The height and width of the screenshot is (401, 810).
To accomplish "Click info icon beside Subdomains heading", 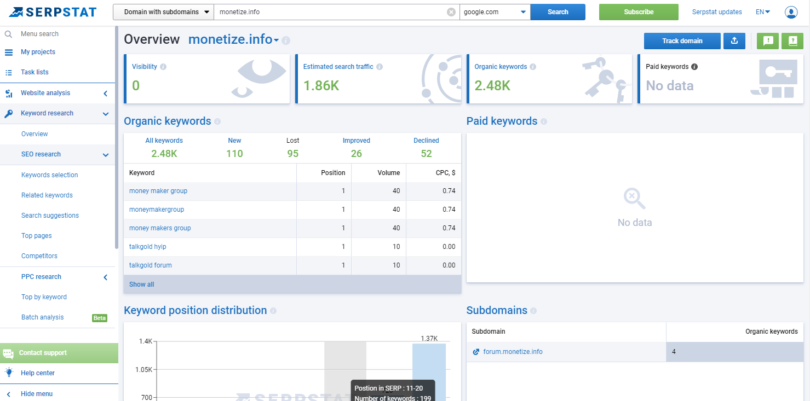I will click(x=533, y=311).
